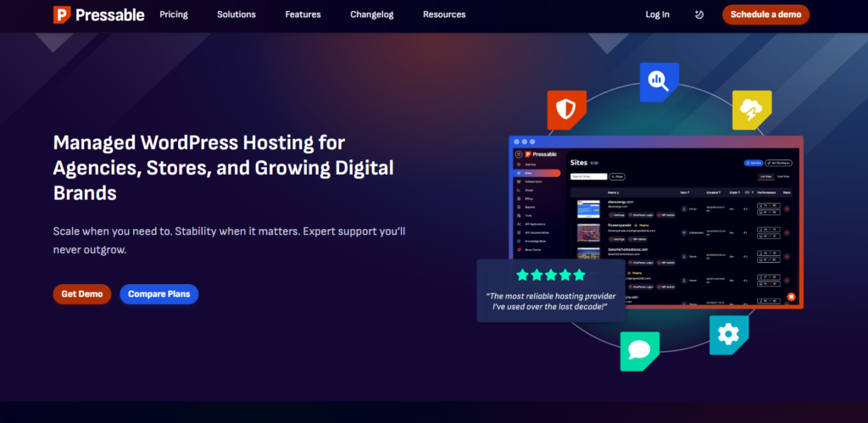This screenshot has height=423, width=868.
Task: Open the Solutions menu
Action: pos(236,14)
